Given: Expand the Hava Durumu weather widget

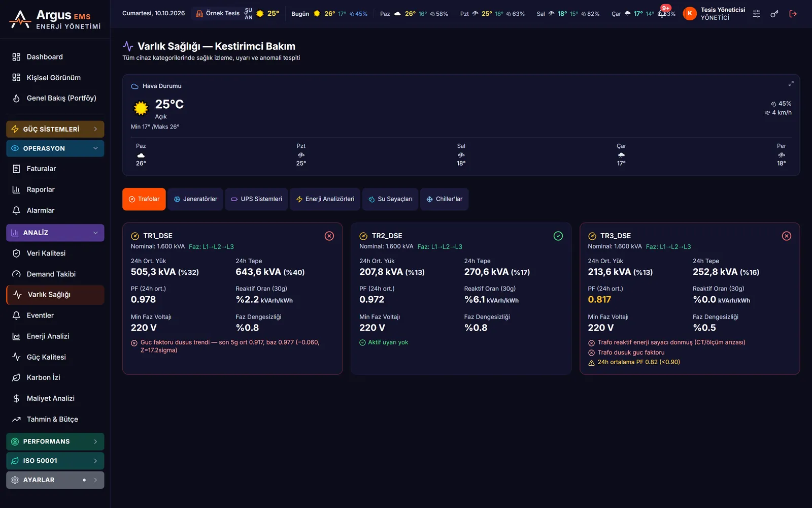Looking at the screenshot, I should point(791,84).
